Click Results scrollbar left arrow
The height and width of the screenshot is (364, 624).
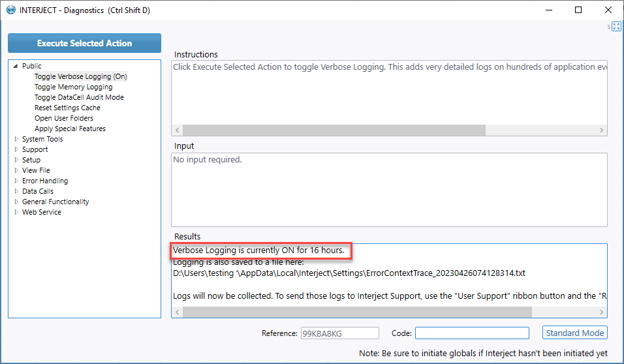click(178, 312)
